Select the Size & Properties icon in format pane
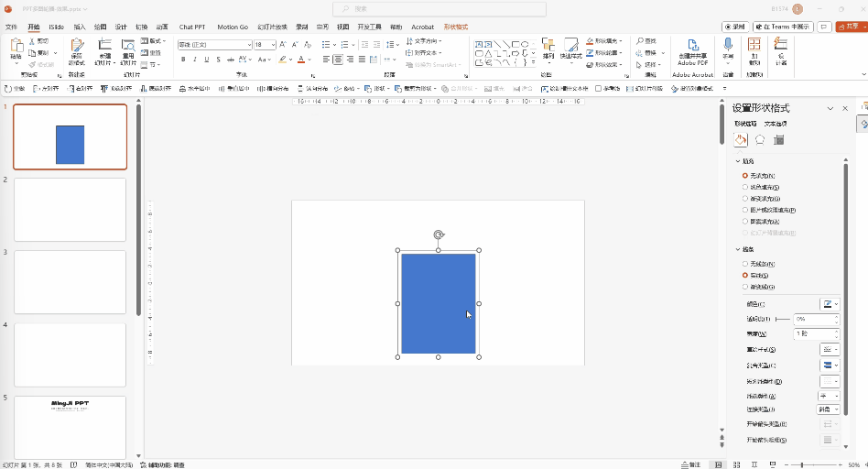 (x=779, y=140)
